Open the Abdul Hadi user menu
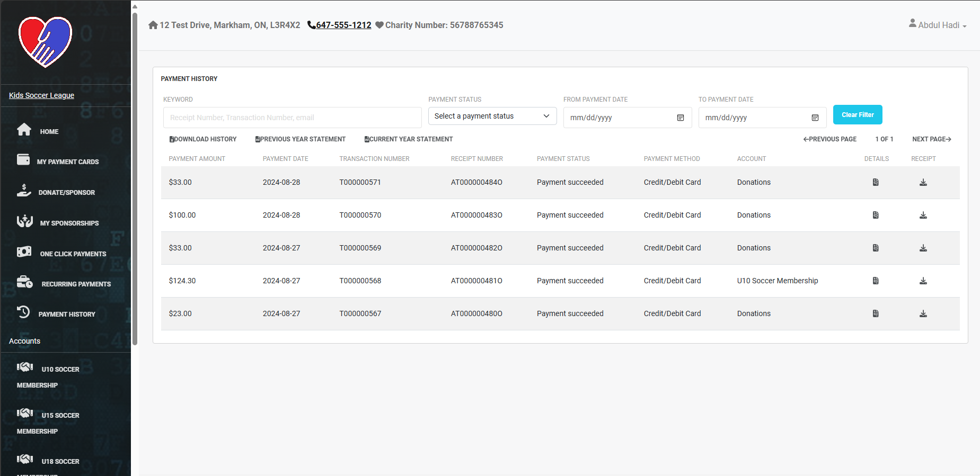Viewport: 980px width, 476px height. coord(938,25)
